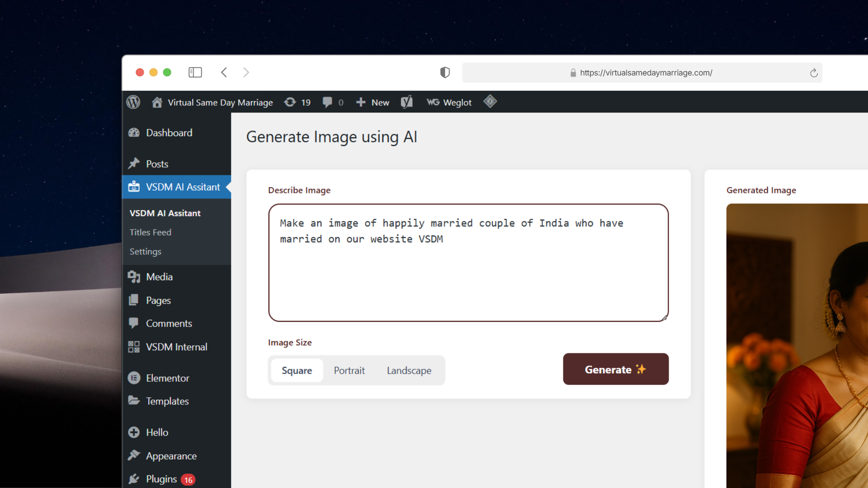The width and height of the screenshot is (868, 488).
Task: Reload page with the refresh icon
Action: pyautogui.click(x=814, y=73)
